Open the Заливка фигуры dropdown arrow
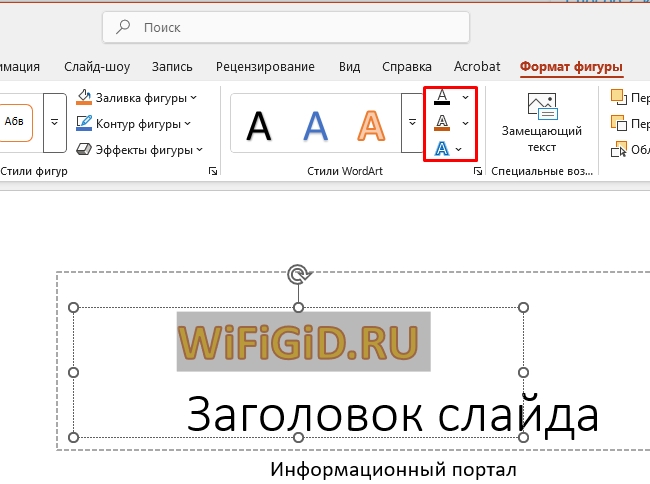 click(x=194, y=98)
